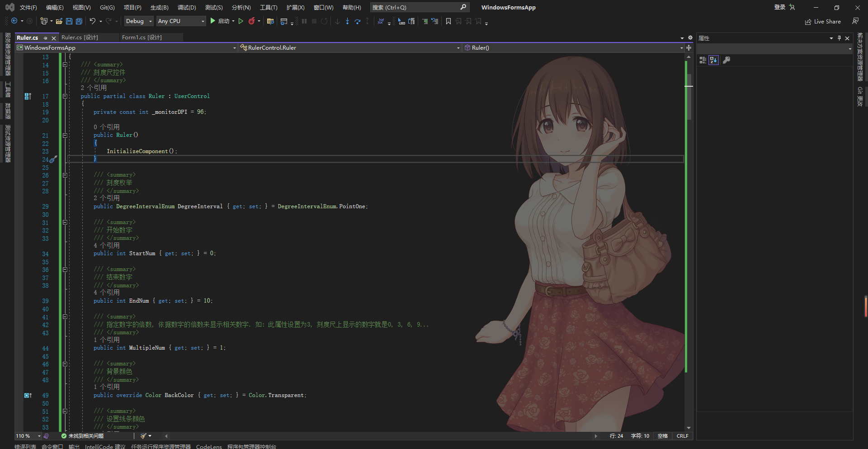Pin the Properties panel with pushpin icon

(839, 38)
